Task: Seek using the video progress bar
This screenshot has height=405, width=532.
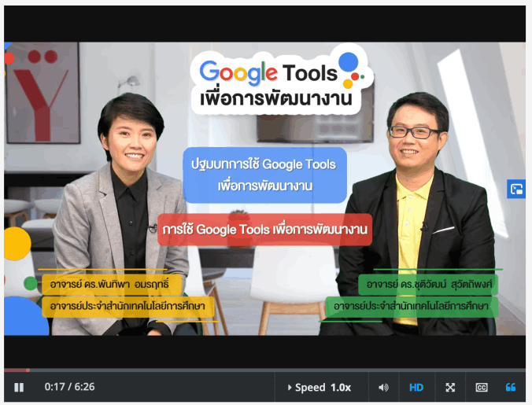Action: 264,370
